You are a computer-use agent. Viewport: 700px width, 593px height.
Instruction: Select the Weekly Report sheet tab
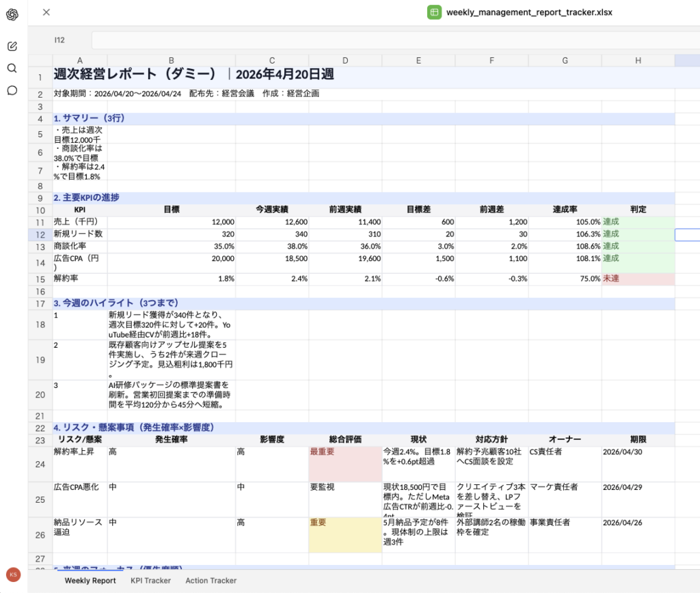tap(90, 581)
